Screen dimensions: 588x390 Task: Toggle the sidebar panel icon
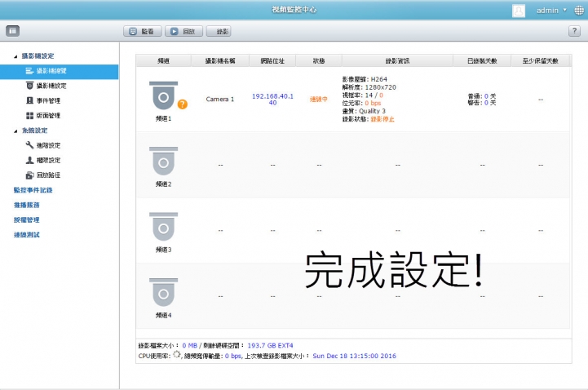click(x=12, y=30)
